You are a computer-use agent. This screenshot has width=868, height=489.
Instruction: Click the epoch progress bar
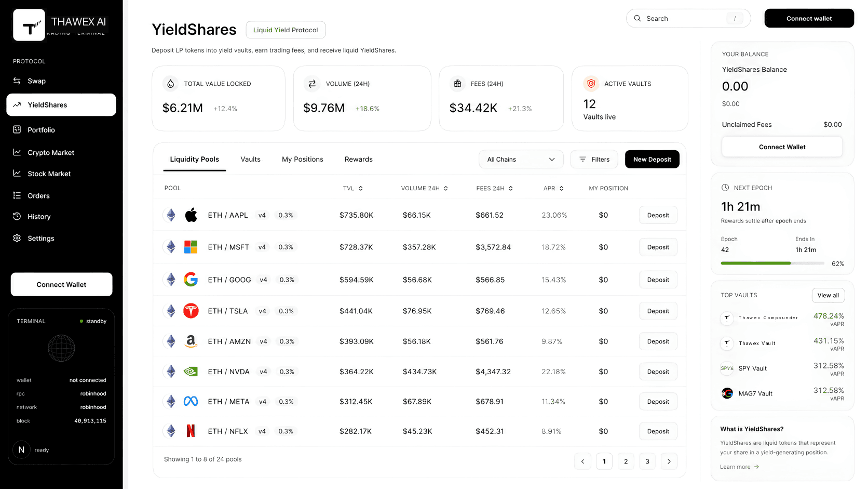click(x=772, y=263)
